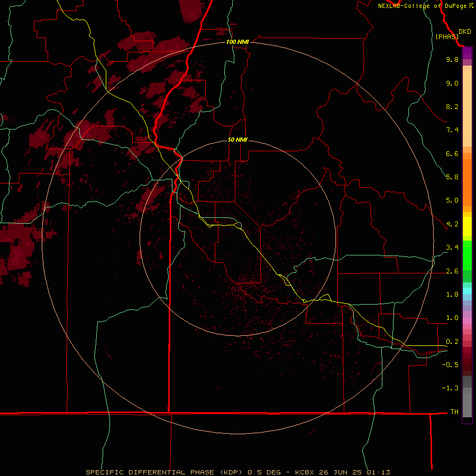Click the '26 JUN 25 01:13' timestamp

click(354, 472)
